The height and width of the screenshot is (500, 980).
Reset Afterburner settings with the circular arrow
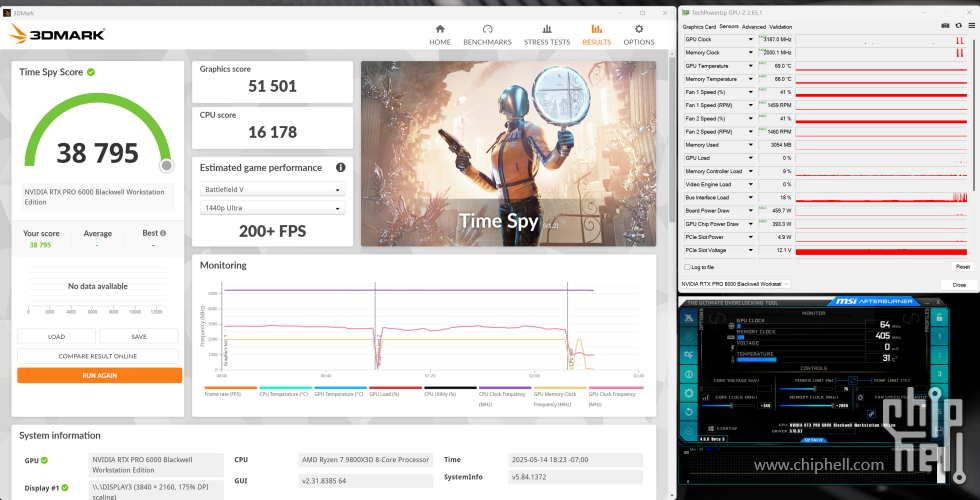tap(689, 411)
